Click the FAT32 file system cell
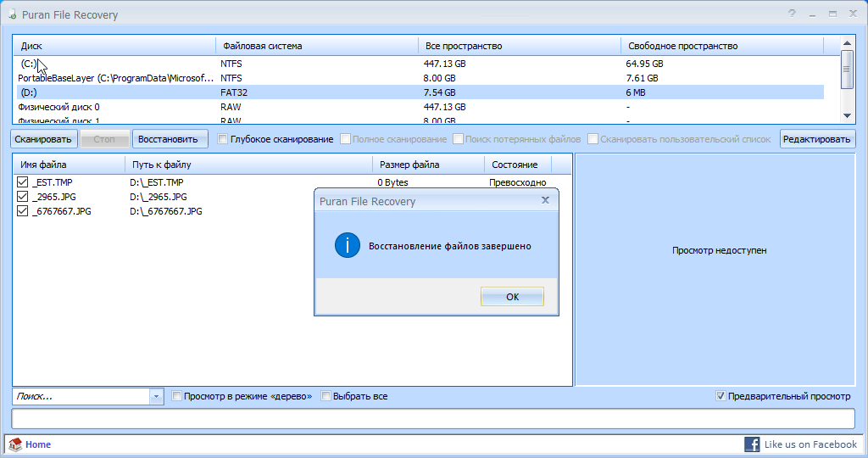This screenshot has height=458, width=868. tap(234, 92)
